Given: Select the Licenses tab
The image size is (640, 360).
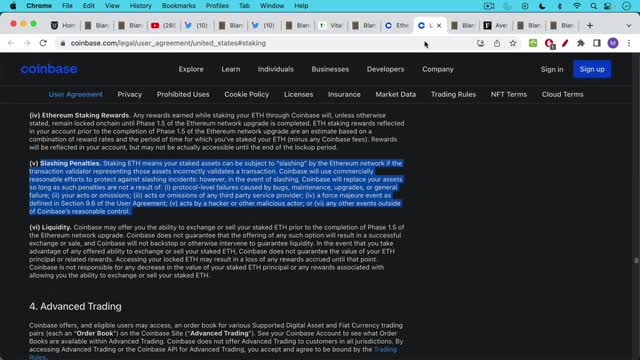Looking at the screenshot, I should pos(298,94).
